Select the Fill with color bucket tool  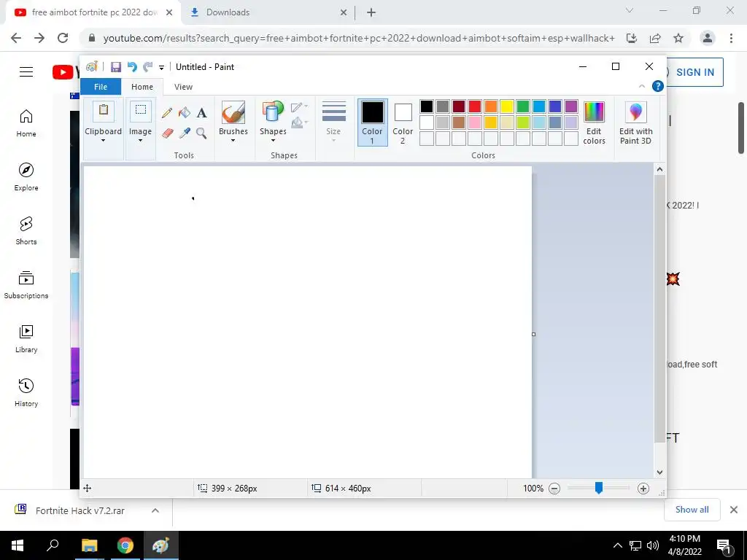point(185,113)
